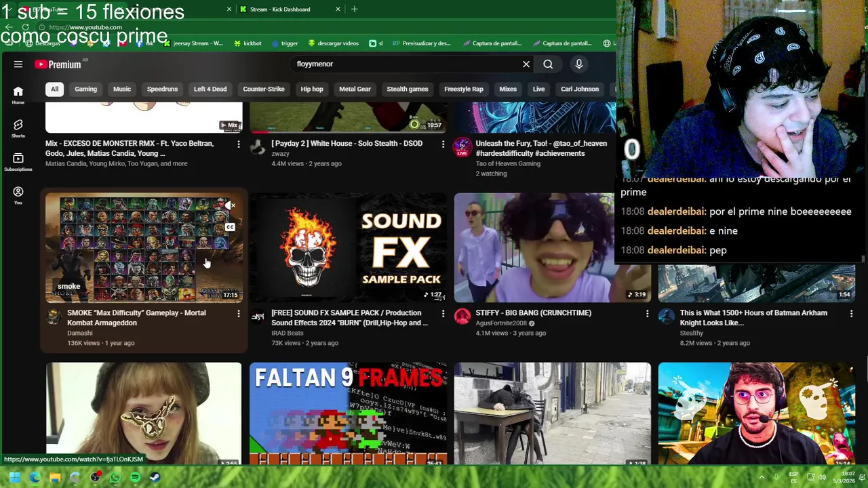Open Stealthy channel avatar
The image size is (868, 488).
667,317
